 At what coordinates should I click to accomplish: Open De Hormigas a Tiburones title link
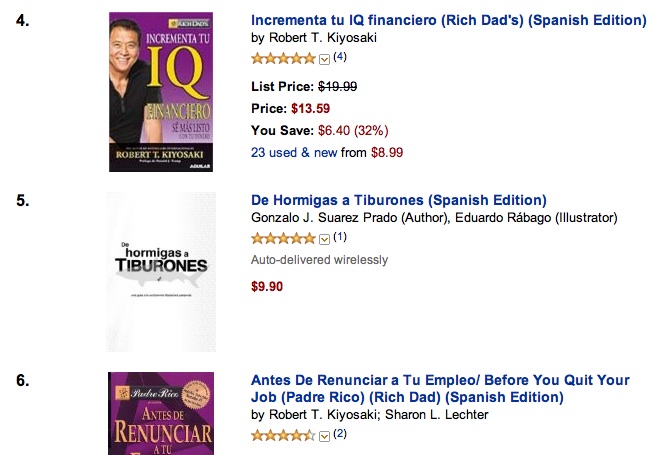click(x=398, y=200)
